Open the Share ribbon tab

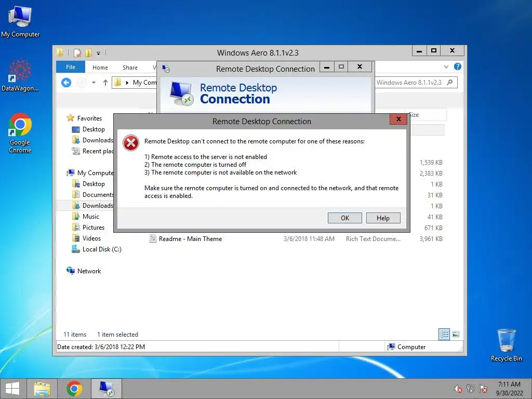130,68
